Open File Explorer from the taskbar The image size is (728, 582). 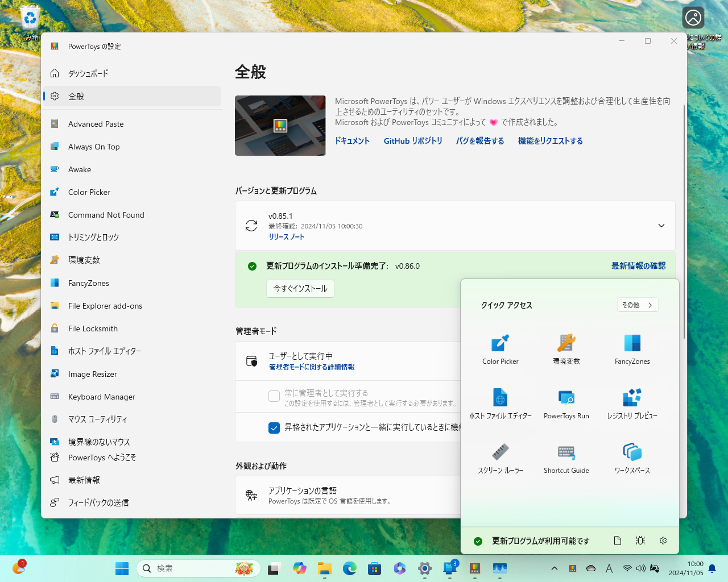[x=325, y=568]
